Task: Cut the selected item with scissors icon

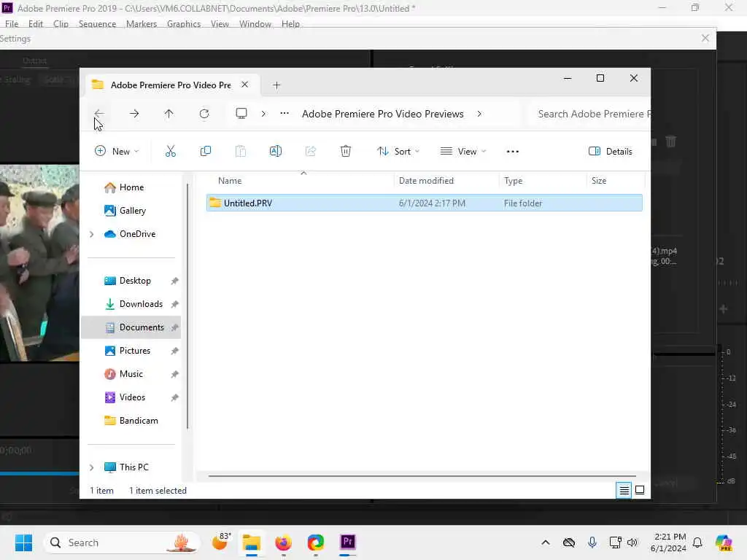Action: 171,152
